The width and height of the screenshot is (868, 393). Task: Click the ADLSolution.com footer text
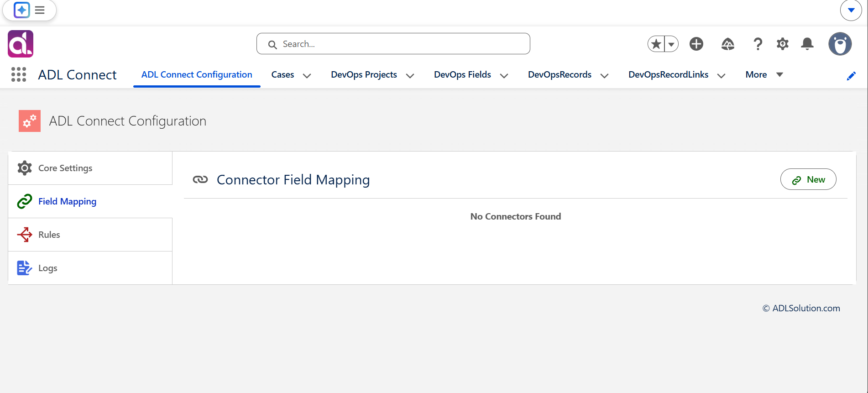[801, 308]
